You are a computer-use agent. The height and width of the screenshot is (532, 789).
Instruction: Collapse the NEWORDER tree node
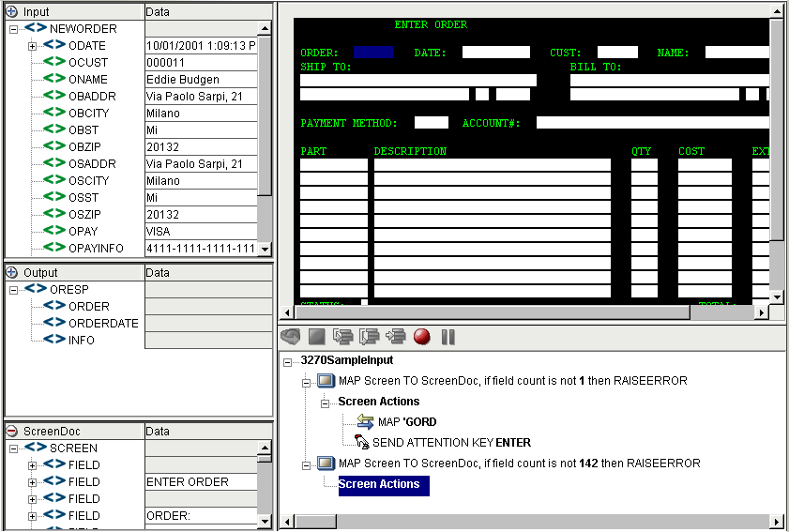[13, 29]
